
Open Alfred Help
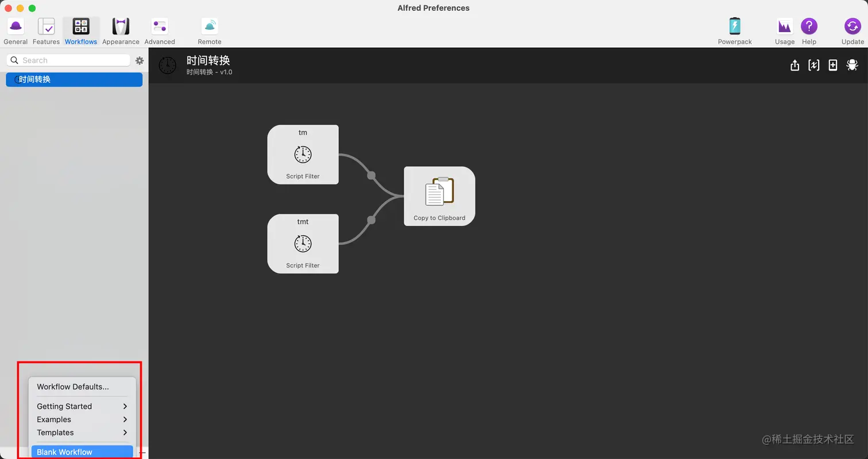(x=809, y=32)
